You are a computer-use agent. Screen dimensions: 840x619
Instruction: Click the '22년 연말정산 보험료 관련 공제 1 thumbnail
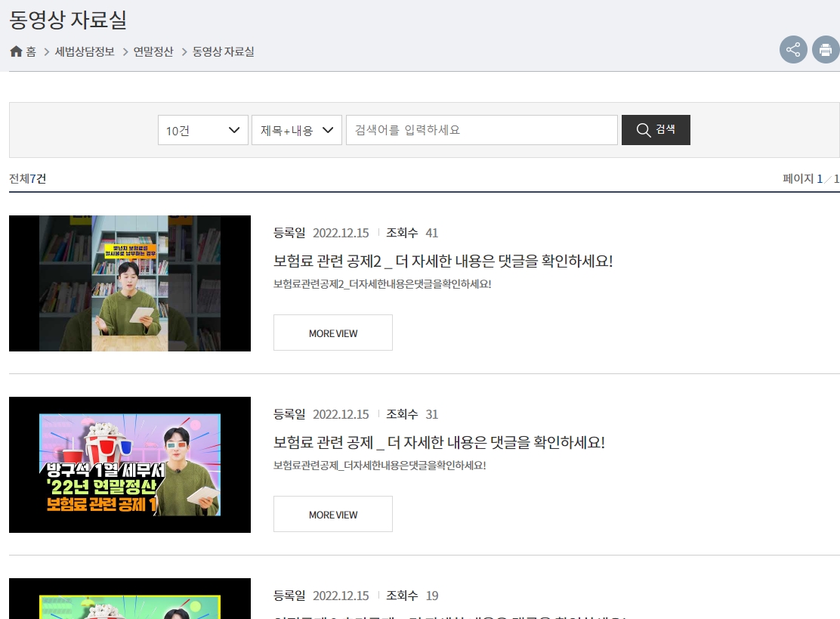click(129, 464)
